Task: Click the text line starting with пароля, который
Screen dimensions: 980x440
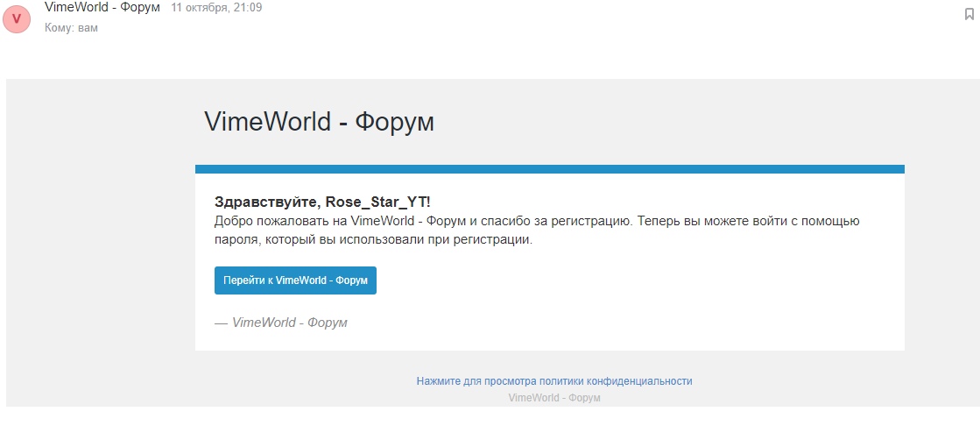Action: (372, 239)
